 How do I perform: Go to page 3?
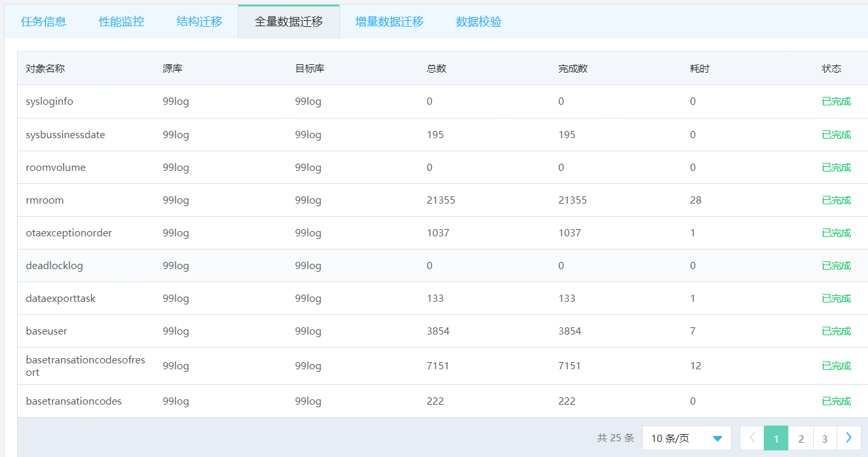point(825,438)
